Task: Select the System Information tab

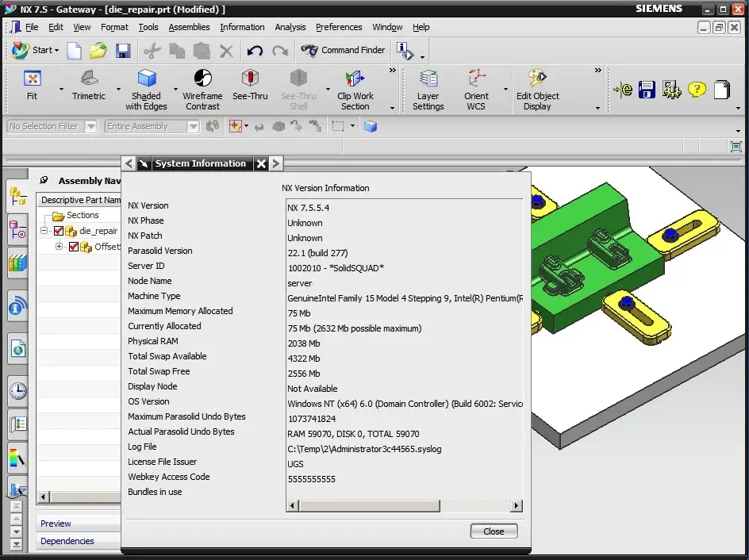Action: (x=200, y=163)
